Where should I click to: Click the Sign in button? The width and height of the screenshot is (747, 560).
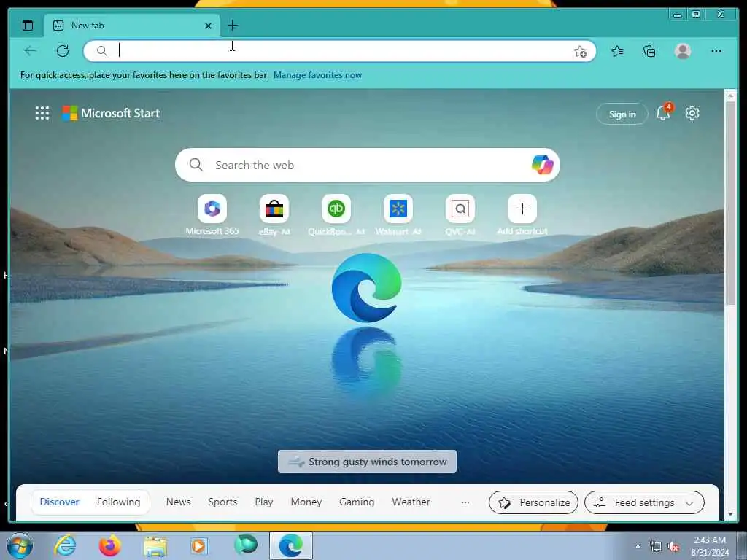tap(622, 114)
